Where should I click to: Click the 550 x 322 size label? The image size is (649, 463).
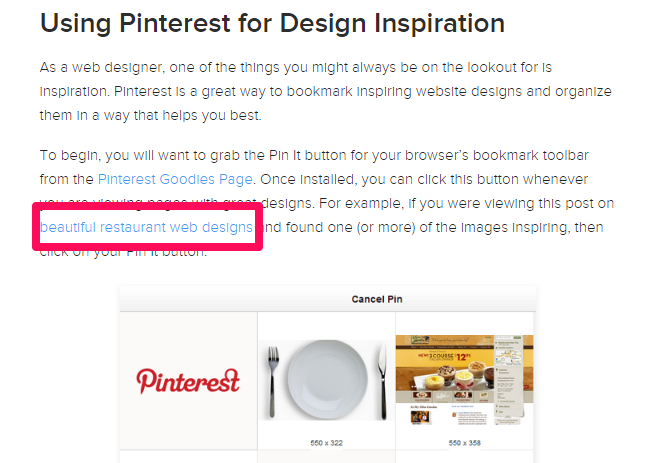(326, 443)
